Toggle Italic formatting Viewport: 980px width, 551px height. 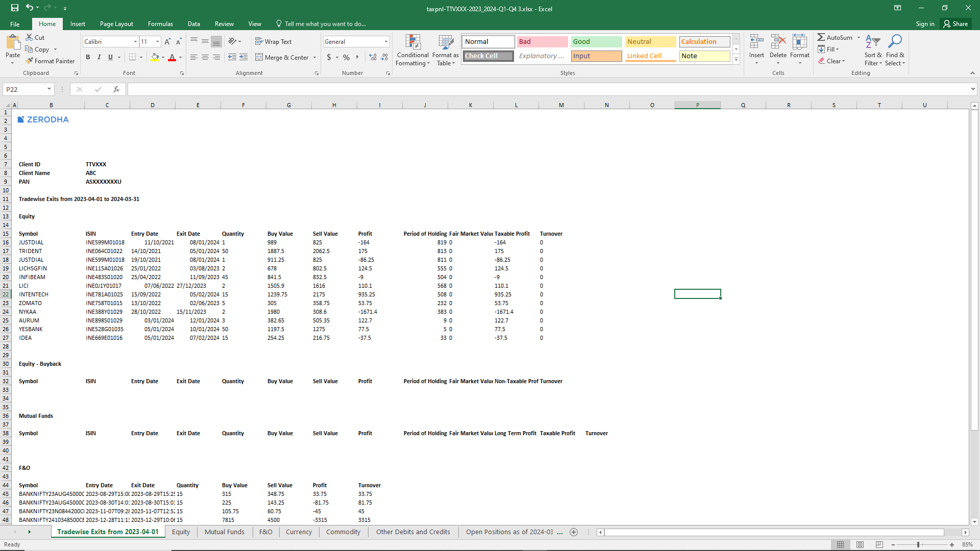pyautogui.click(x=99, y=57)
